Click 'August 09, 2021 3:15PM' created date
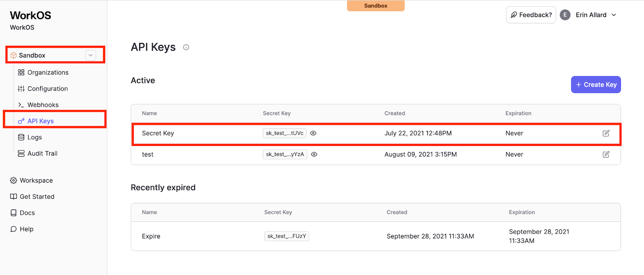Image resolution: width=644 pixels, height=275 pixels. point(421,154)
